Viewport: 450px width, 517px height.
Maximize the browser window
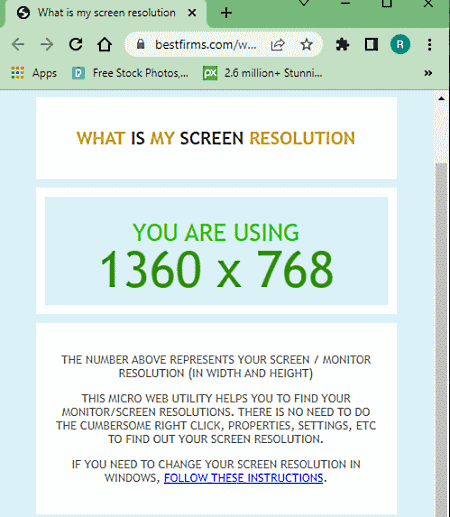click(x=387, y=3)
